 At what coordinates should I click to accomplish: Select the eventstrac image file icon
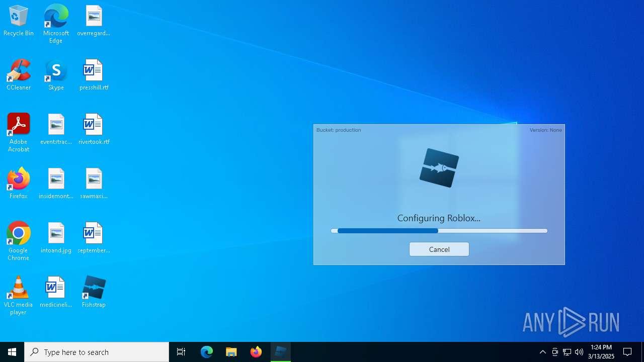click(x=56, y=130)
